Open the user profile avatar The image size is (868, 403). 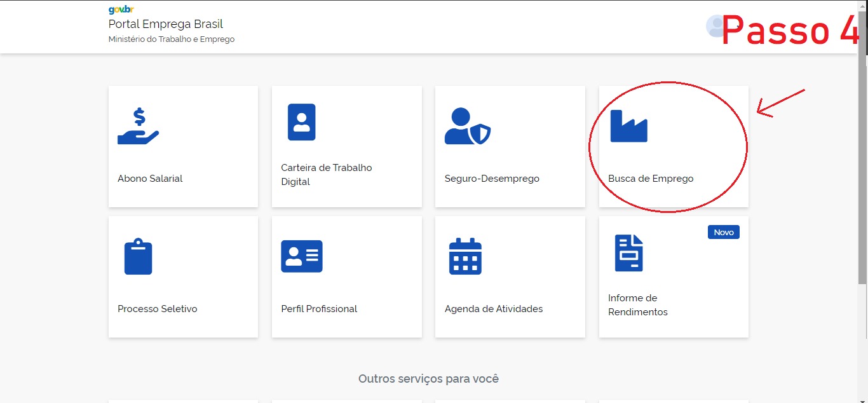pyautogui.click(x=714, y=26)
